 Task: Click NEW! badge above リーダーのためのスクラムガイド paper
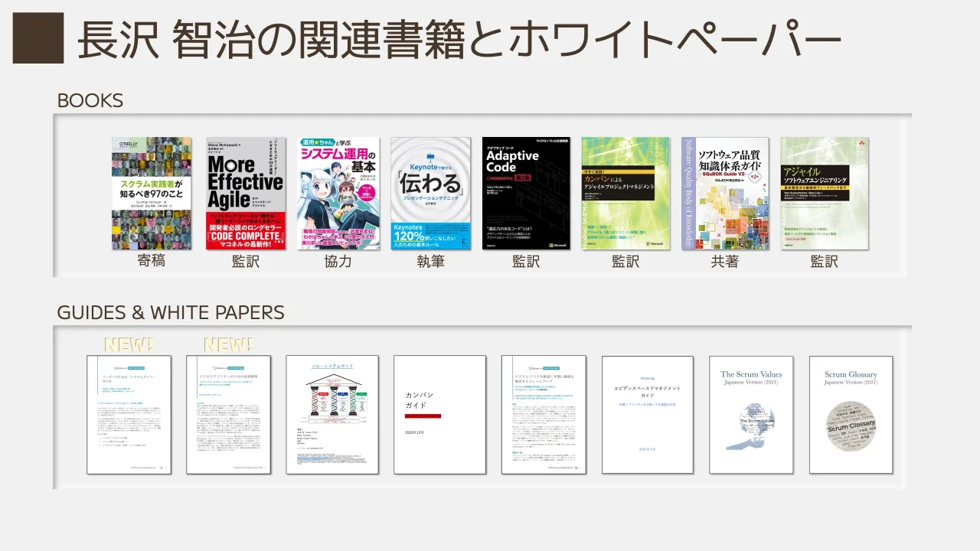click(129, 345)
